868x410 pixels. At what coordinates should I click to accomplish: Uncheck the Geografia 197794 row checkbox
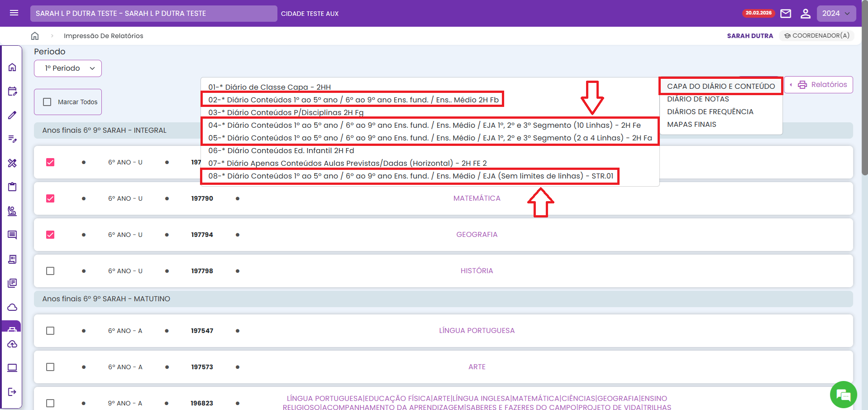coord(50,235)
